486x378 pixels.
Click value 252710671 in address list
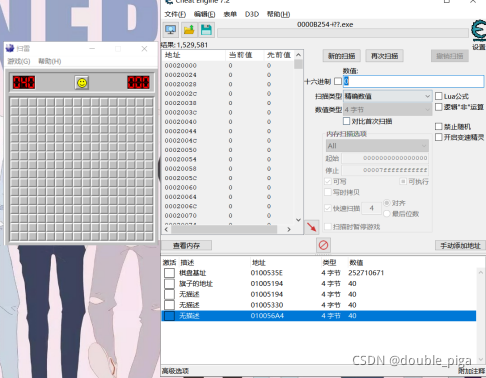click(366, 273)
